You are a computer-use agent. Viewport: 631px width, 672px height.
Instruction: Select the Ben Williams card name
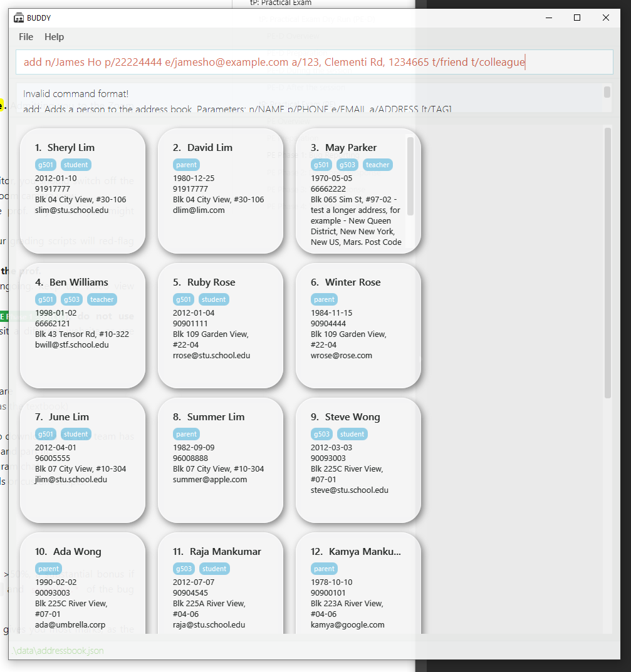pyautogui.click(x=79, y=282)
